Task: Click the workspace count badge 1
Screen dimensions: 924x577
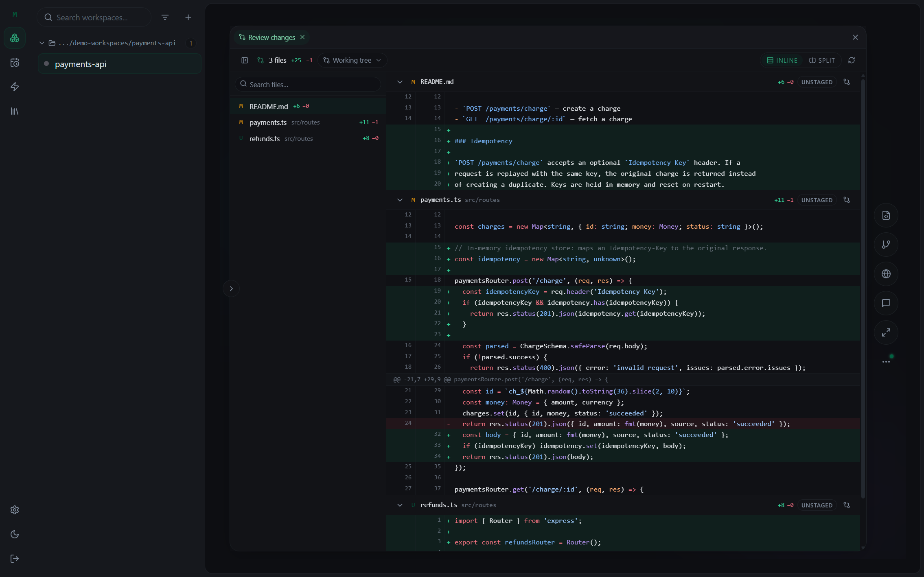Action: pos(191,43)
